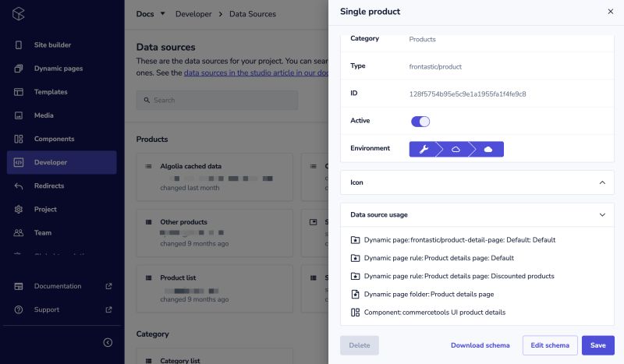Viewport: 624px width, 364px height.
Task: Select wrench development environment icon
Action: click(x=424, y=149)
